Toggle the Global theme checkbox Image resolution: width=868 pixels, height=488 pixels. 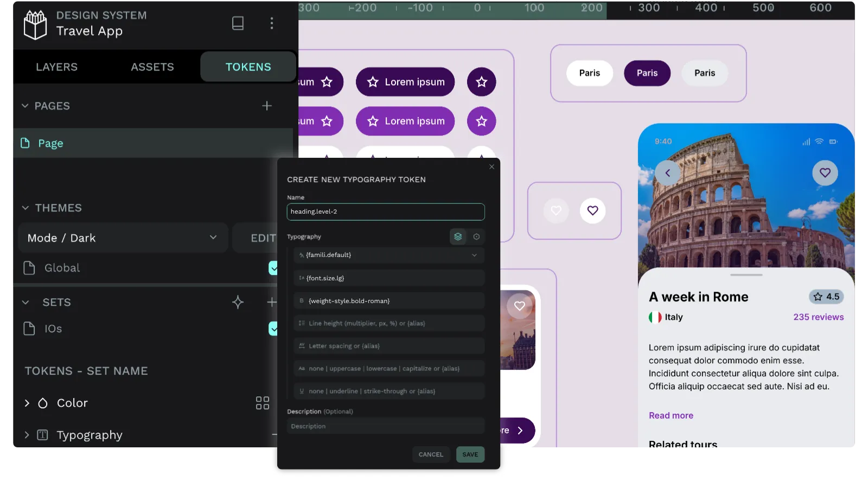(x=273, y=268)
